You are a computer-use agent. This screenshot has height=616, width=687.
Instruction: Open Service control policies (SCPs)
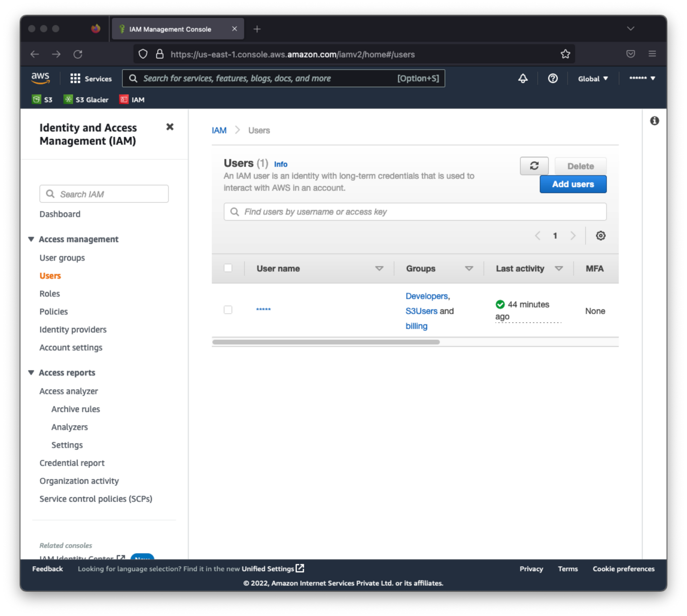click(96, 499)
